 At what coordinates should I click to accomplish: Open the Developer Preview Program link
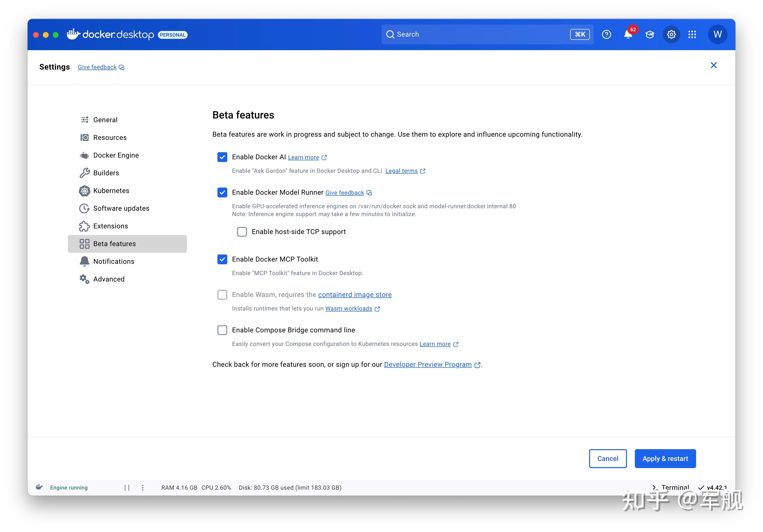[x=428, y=365]
